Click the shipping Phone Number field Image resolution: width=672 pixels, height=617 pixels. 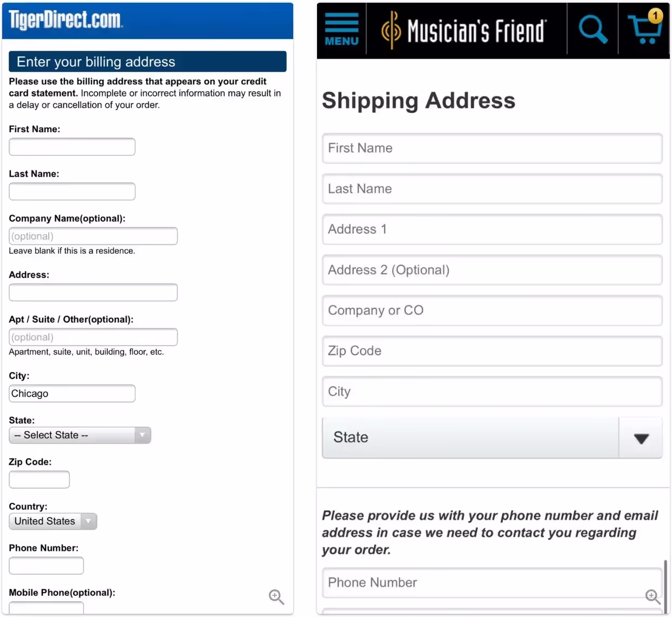(x=492, y=583)
